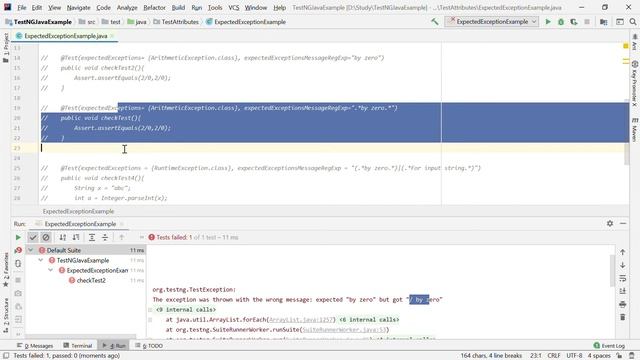Viewport: 640px width, 360px height.
Task: Print the console output
Action: pos(622,304)
